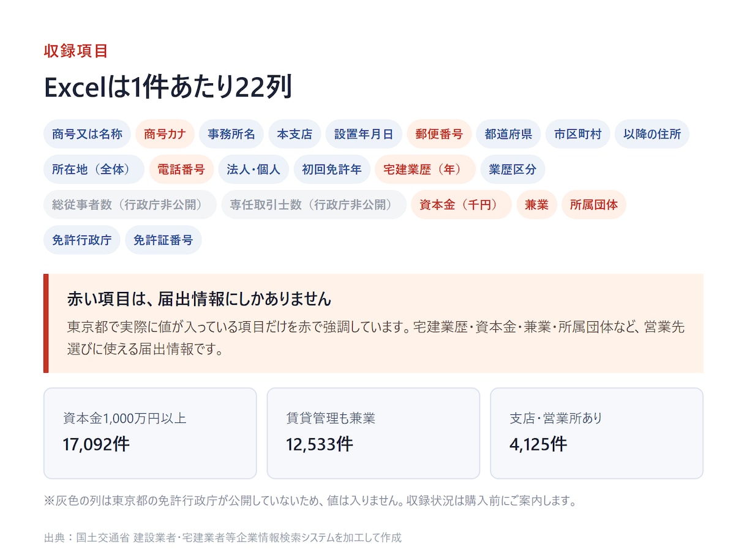747x560 pixels.
Task: Click the 設置年月日 chip
Action: point(364,134)
